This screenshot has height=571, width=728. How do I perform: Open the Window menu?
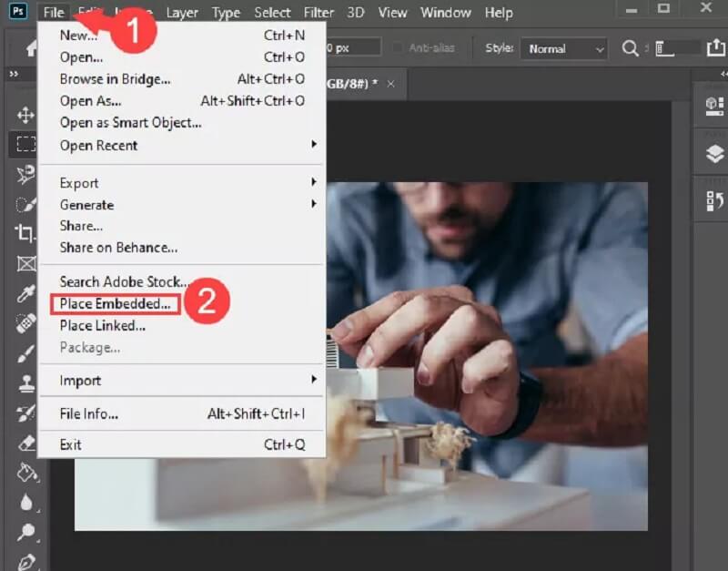pyautogui.click(x=446, y=13)
